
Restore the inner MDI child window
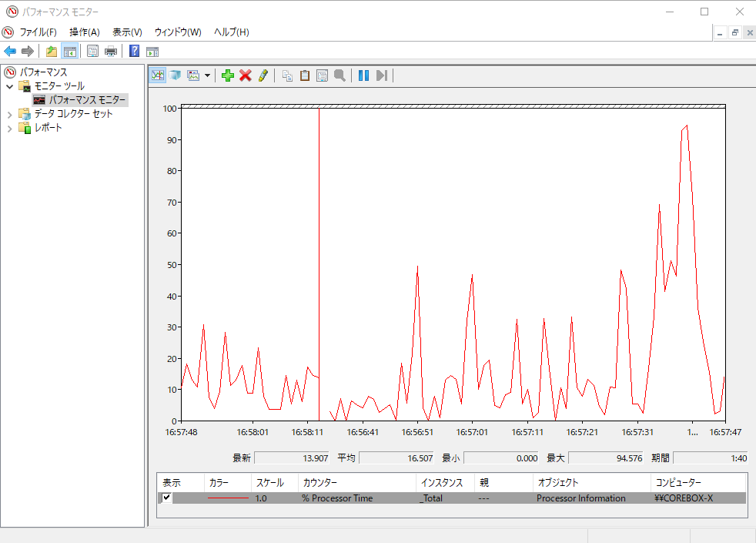click(734, 32)
